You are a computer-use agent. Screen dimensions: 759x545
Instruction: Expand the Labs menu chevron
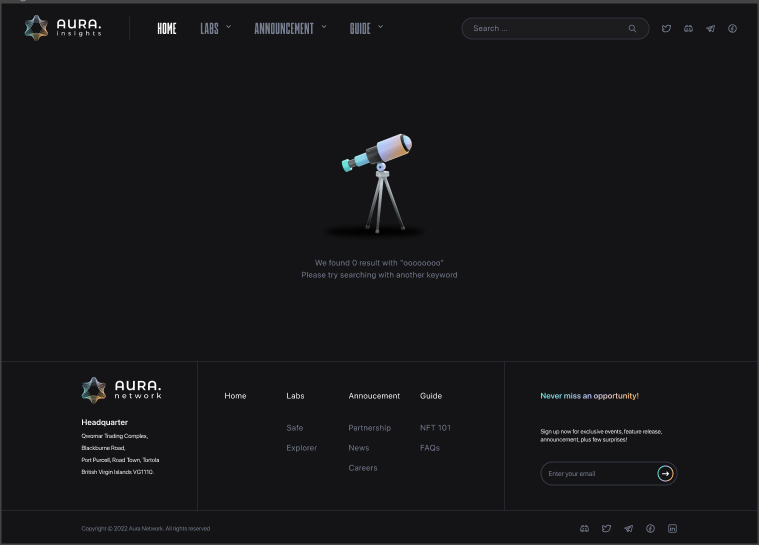pyautogui.click(x=228, y=27)
